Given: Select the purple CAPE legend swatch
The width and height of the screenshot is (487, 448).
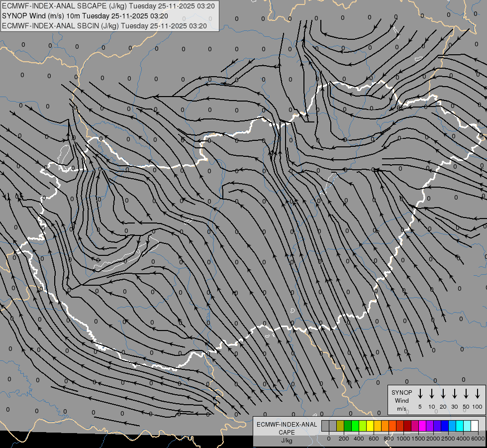Looking at the screenshot, I should point(430,426).
